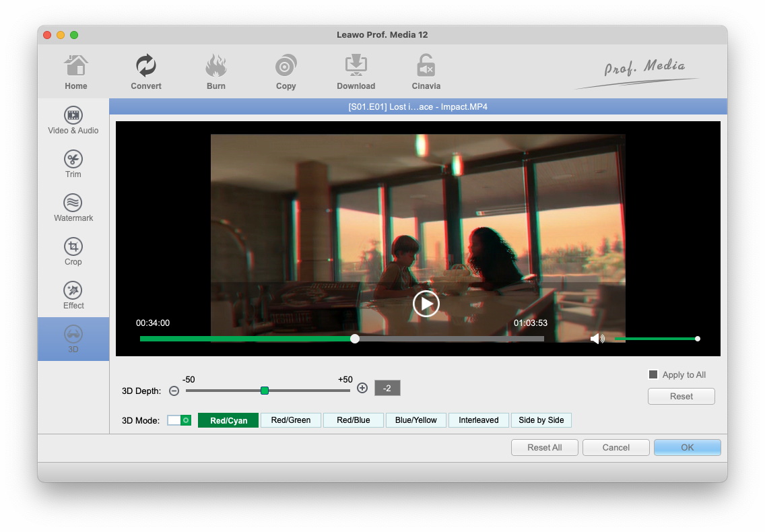Open the Trim editing panel
765x532 pixels.
point(73,164)
